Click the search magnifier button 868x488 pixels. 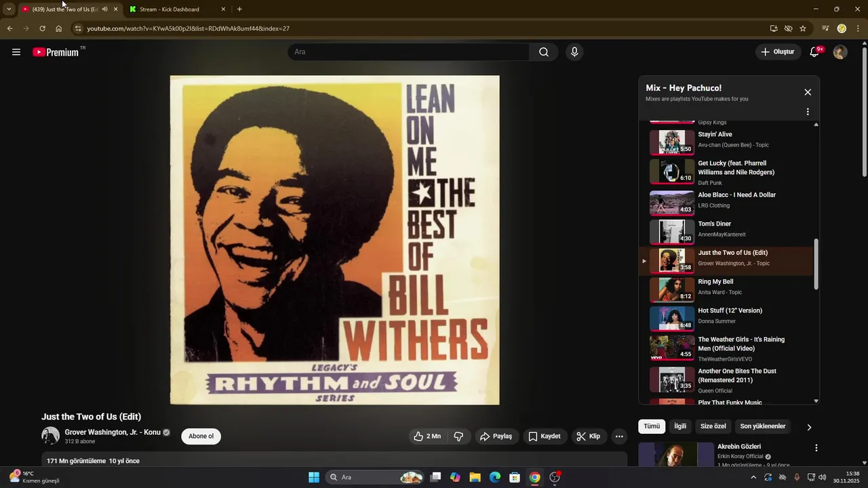(x=544, y=52)
